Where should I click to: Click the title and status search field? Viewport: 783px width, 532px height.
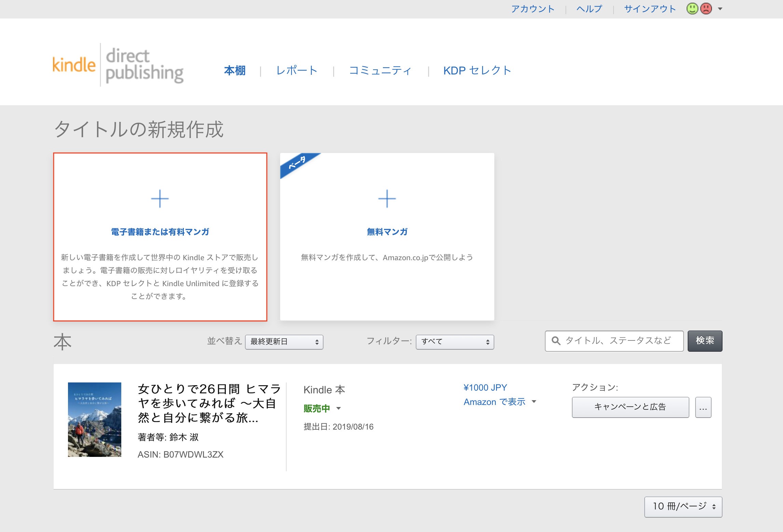614,341
